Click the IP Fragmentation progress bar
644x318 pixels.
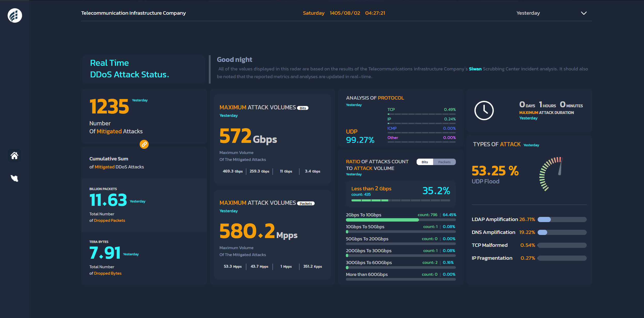[x=562, y=258]
